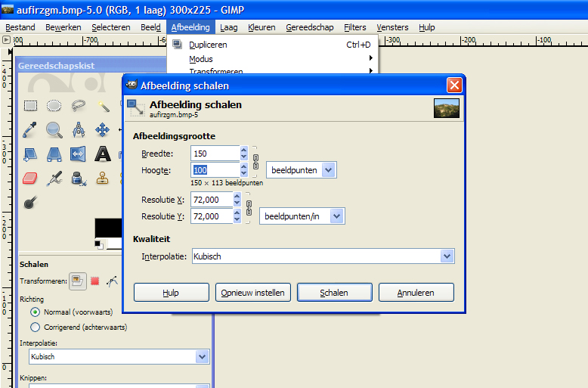Open the Bewerken menu
Viewport: 588px width, 388px height.
(63, 27)
